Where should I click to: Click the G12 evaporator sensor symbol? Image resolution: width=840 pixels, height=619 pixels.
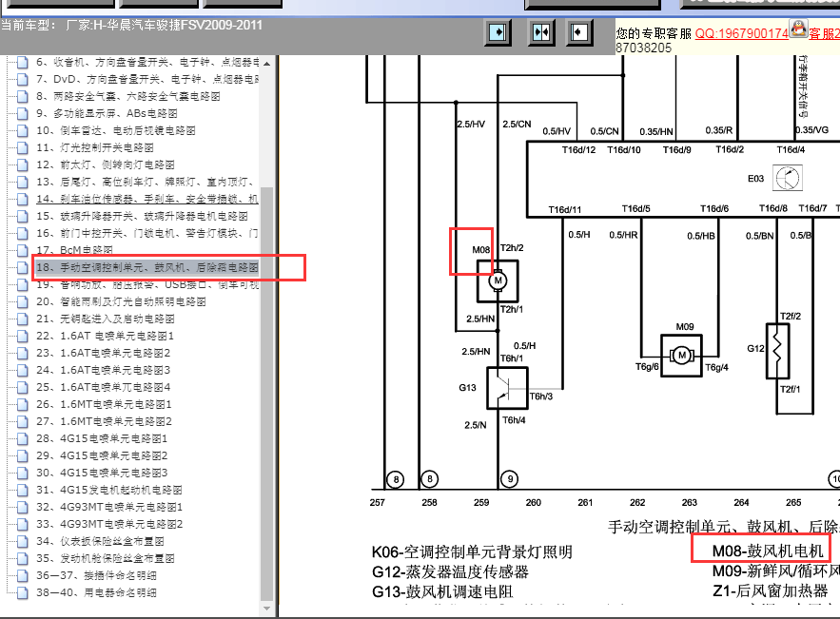[778, 351]
